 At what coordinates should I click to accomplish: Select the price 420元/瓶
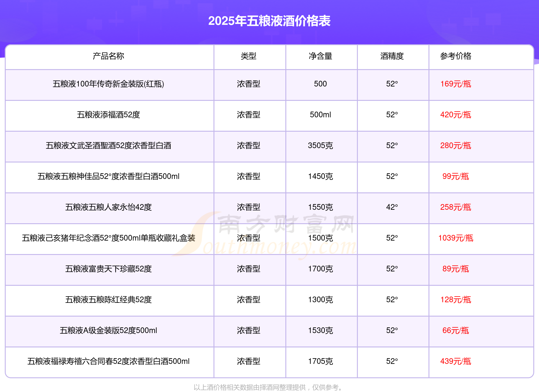(x=456, y=115)
